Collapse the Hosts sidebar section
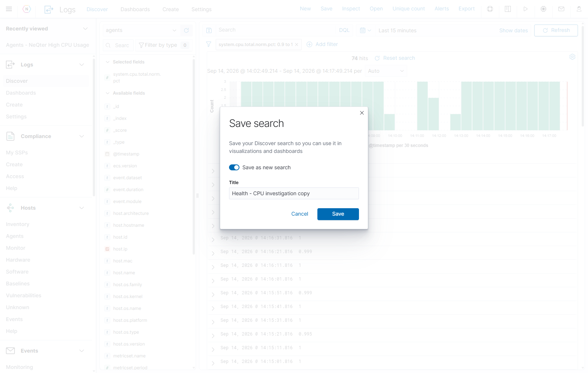This screenshot has height=373, width=588. pos(82,208)
